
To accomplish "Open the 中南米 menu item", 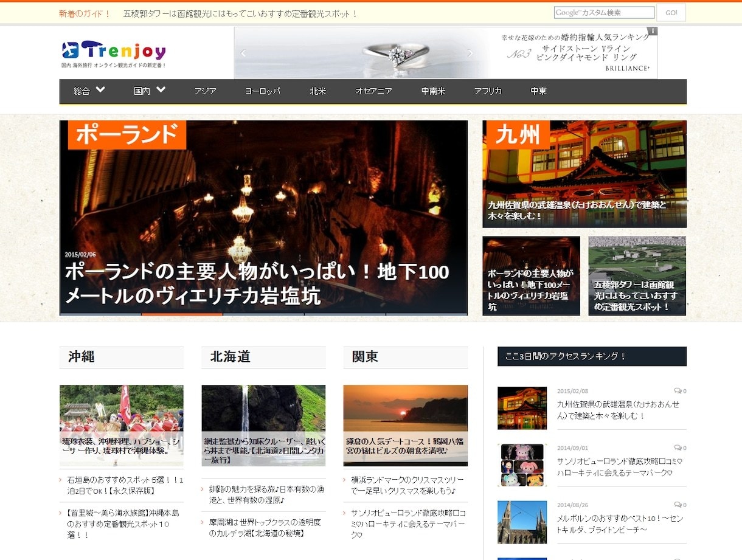I will click(433, 91).
